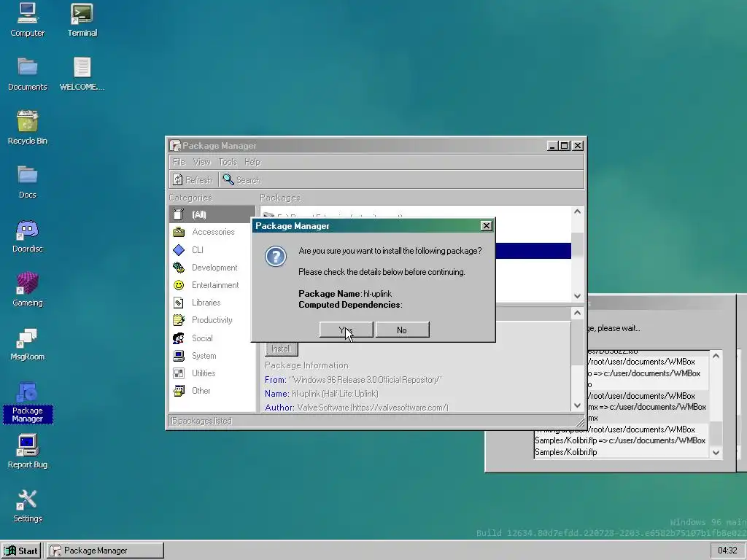Screen dimensions: 747x560
Task: Minimize the Package Manager window
Action: pyautogui.click(x=552, y=146)
